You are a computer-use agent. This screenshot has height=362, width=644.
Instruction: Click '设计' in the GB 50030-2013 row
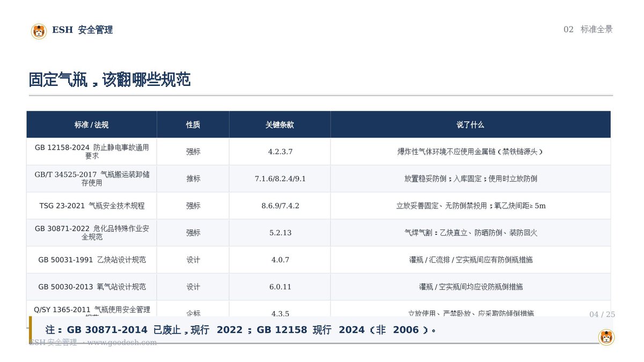point(193,287)
